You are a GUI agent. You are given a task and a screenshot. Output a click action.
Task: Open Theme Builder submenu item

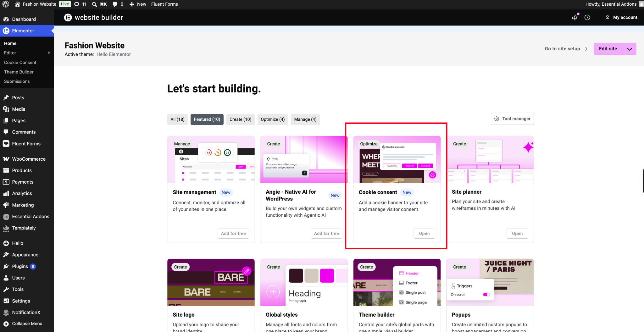pyautogui.click(x=19, y=72)
